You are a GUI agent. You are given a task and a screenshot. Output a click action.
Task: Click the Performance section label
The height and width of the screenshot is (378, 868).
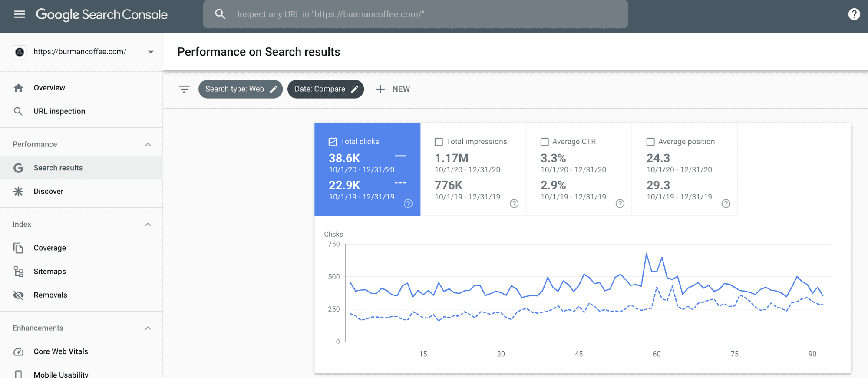(35, 144)
